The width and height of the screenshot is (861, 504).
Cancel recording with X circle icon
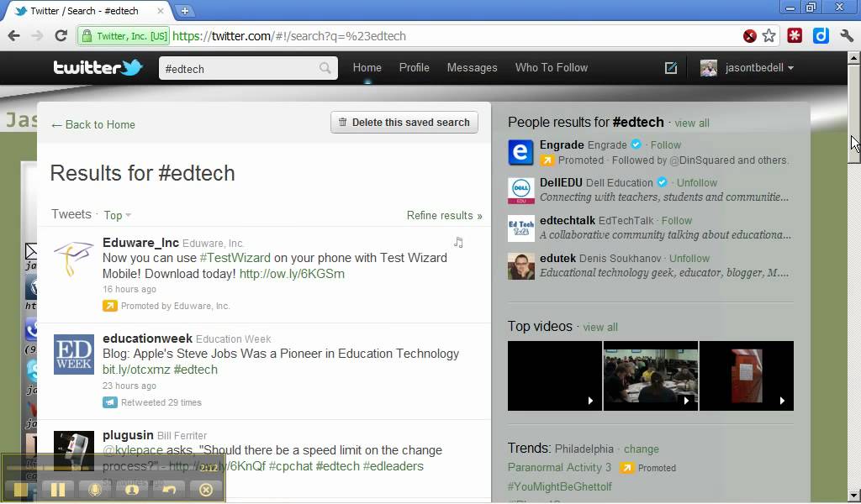coord(206,489)
